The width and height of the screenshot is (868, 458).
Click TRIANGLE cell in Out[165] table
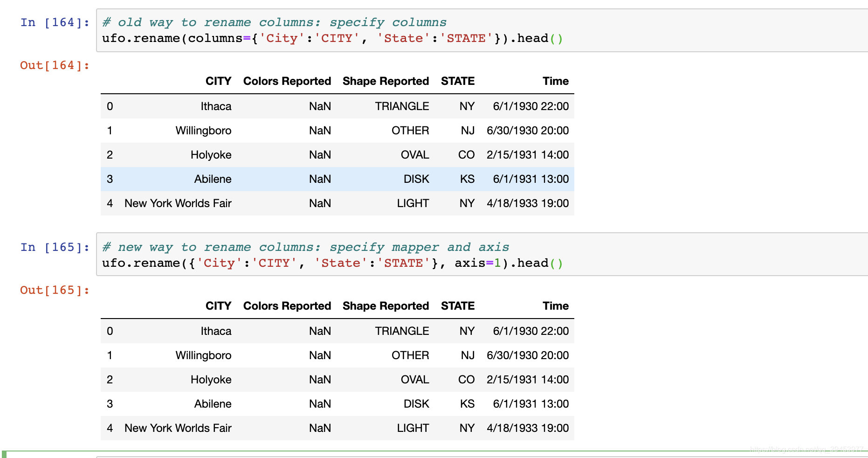[402, 331]
